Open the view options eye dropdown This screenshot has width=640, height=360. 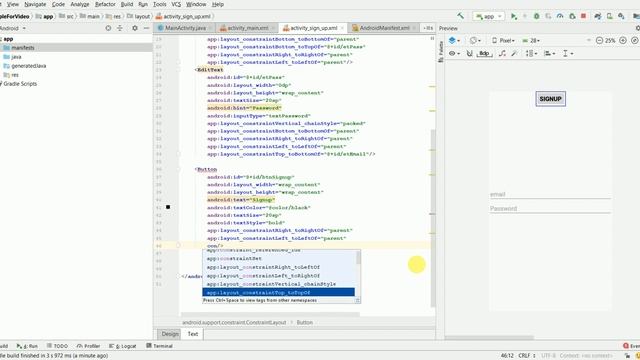coord(454,53)
